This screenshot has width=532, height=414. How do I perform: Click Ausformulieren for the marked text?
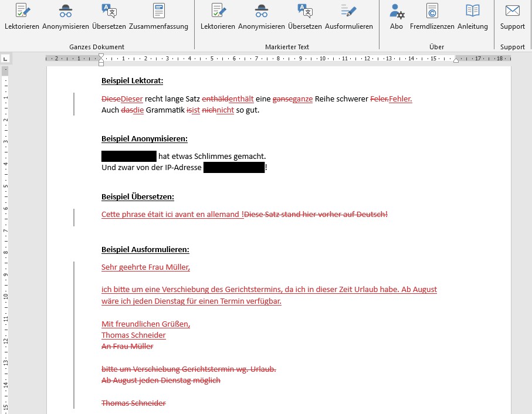[x=349, y=16]
